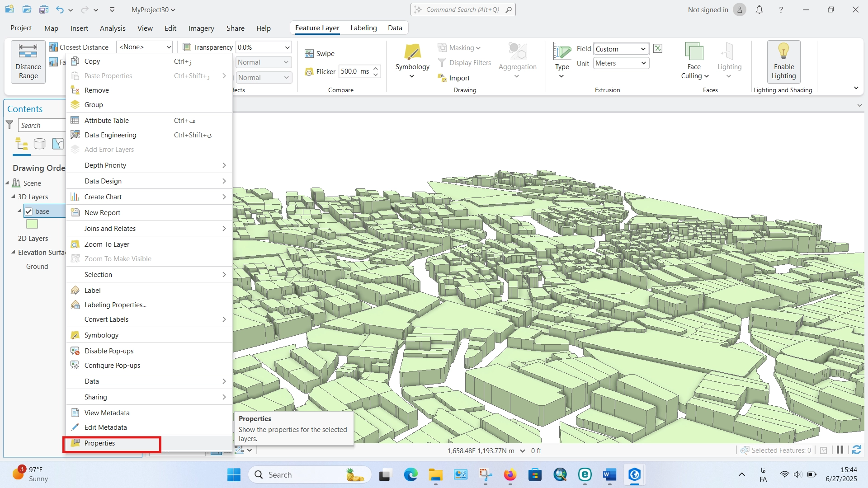The image size is (868, 488).
Task: Switch to the Labeling ribbon tab
Action: (x=363, y=28)
